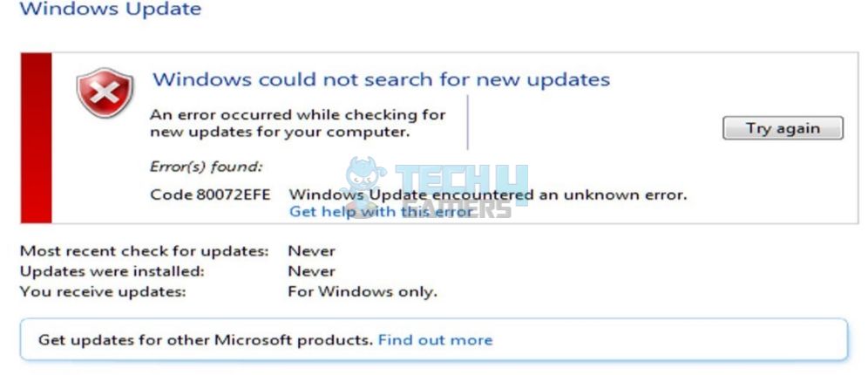Click the 'Windows Update encountered an unknown error' message
Screen dimensions: 868x375
click(488, 195)
